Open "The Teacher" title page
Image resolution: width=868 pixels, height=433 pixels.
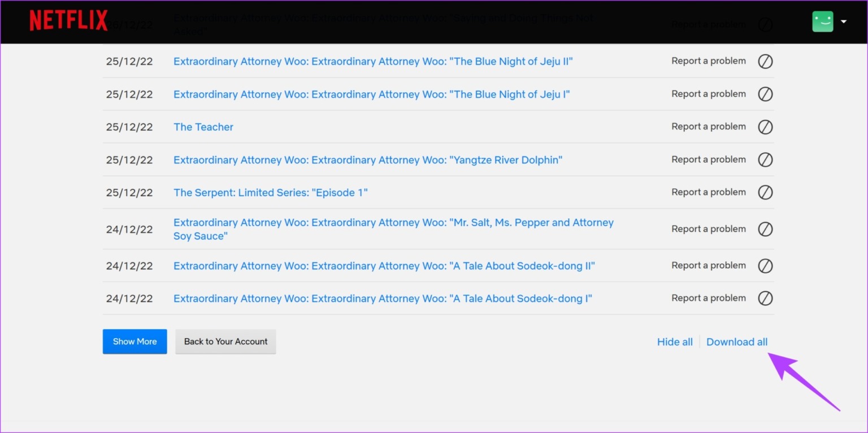[x=203, y=127]
